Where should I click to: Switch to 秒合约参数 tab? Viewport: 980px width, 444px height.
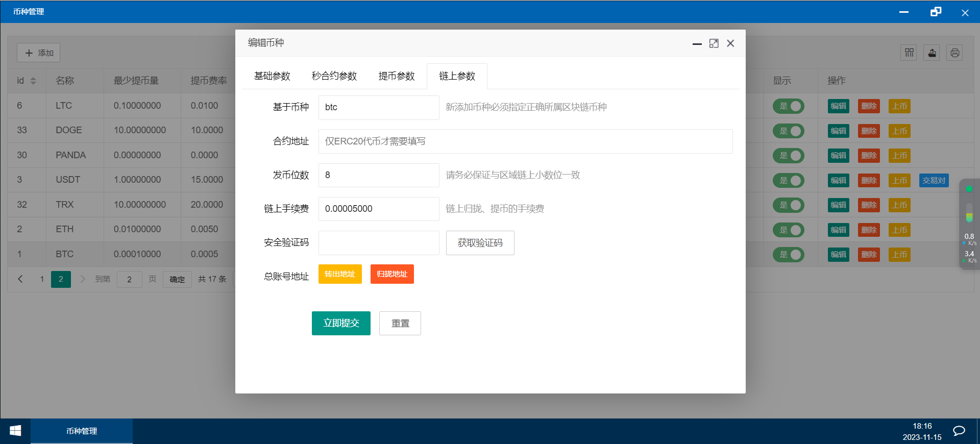point(334,76)
